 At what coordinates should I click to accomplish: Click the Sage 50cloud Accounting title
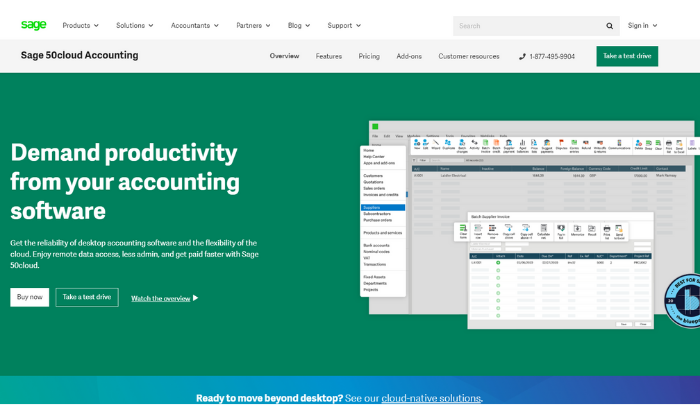coord(79,55)
